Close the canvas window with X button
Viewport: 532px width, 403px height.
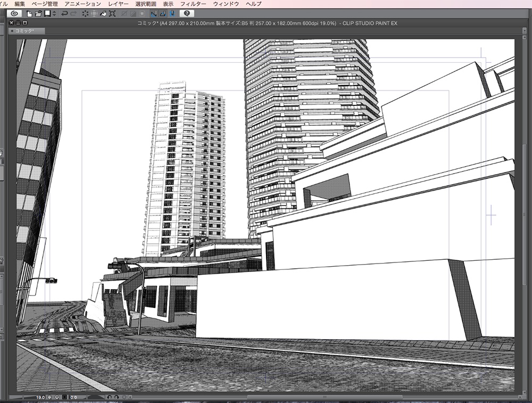[x=12, y=23]
